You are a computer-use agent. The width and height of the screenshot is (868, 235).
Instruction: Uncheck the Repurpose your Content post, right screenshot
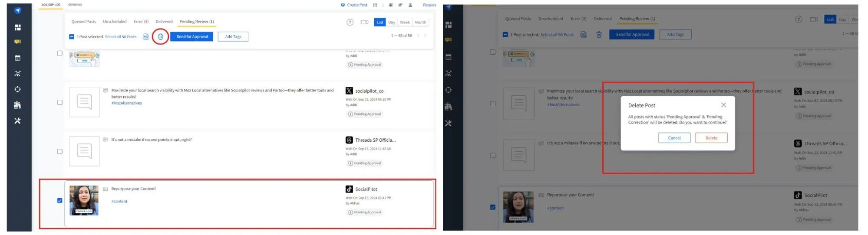492,207
